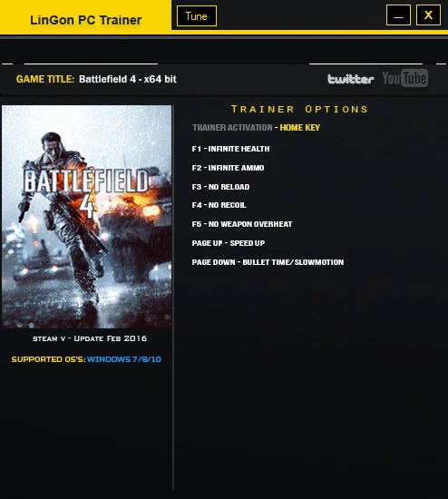Select the F4 - No Recoil option

pyautogui.click(x=219, y=205)
